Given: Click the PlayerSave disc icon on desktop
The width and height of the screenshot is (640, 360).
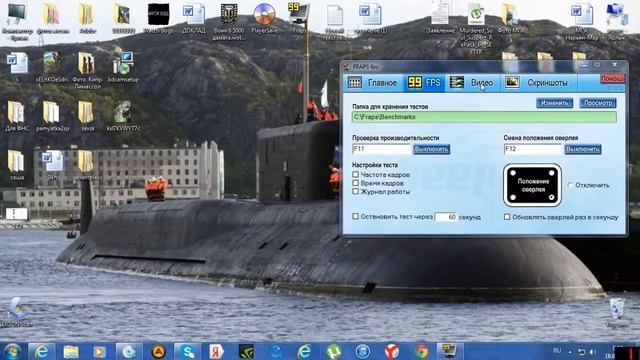Looking at the screenshot, I should (264, 16).
